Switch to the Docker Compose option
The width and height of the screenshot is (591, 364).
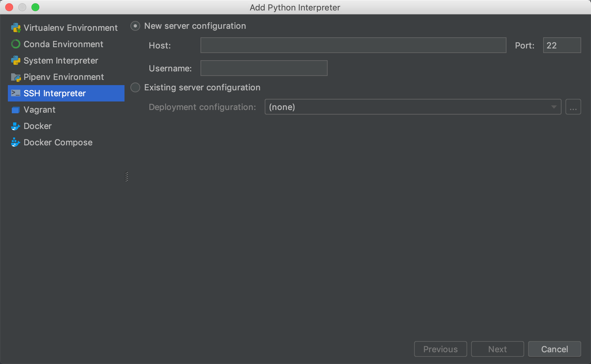coord(58,142)
